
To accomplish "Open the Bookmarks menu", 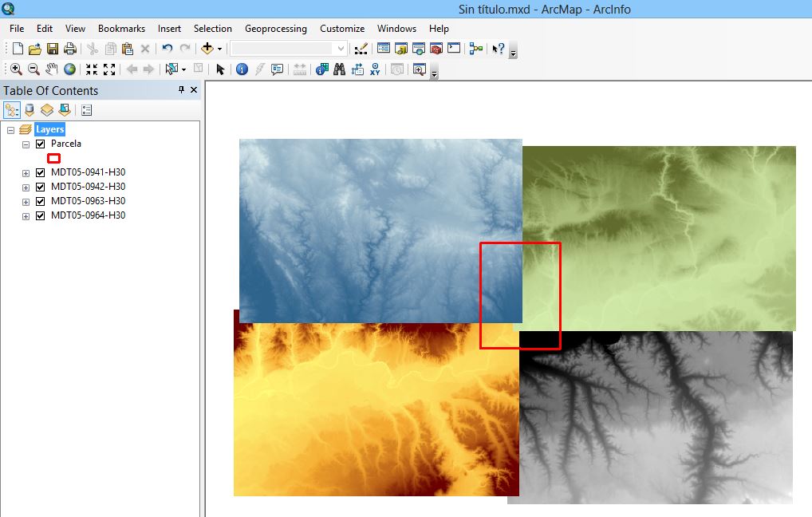I will 121,29.
